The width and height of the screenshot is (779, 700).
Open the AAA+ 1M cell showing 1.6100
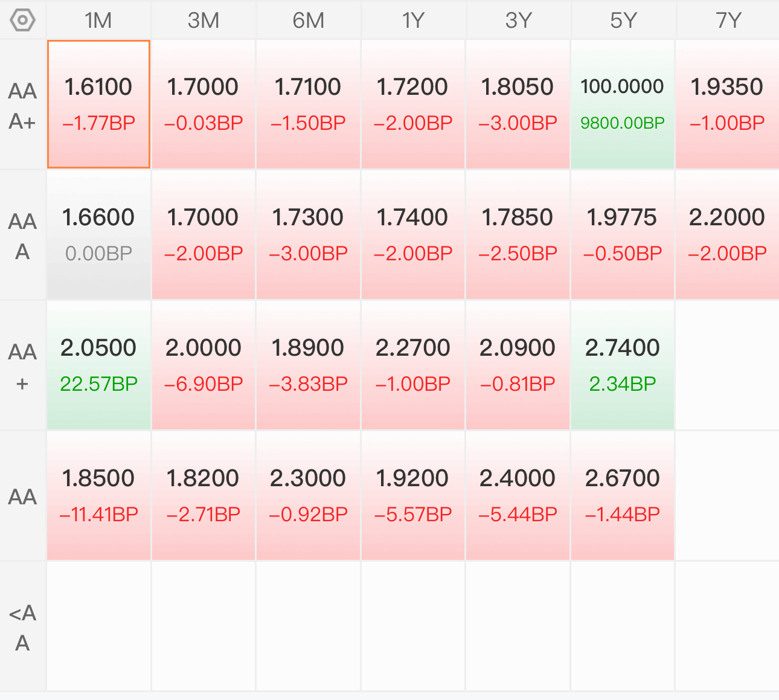(x=98, y=104)
